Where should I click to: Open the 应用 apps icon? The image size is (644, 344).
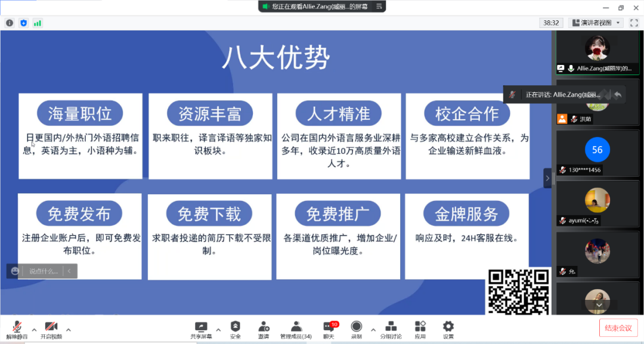tap(420, 327)
